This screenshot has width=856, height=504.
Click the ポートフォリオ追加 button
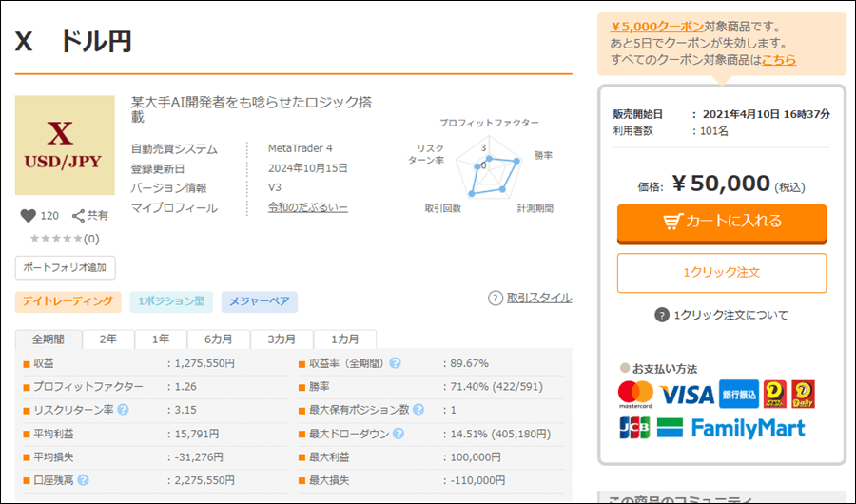tap(65, 267)
